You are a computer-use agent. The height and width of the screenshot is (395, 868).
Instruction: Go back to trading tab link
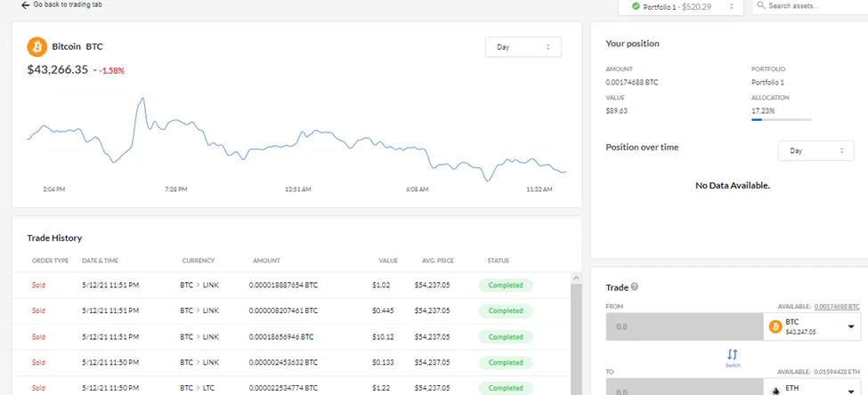tap(67, 4)
